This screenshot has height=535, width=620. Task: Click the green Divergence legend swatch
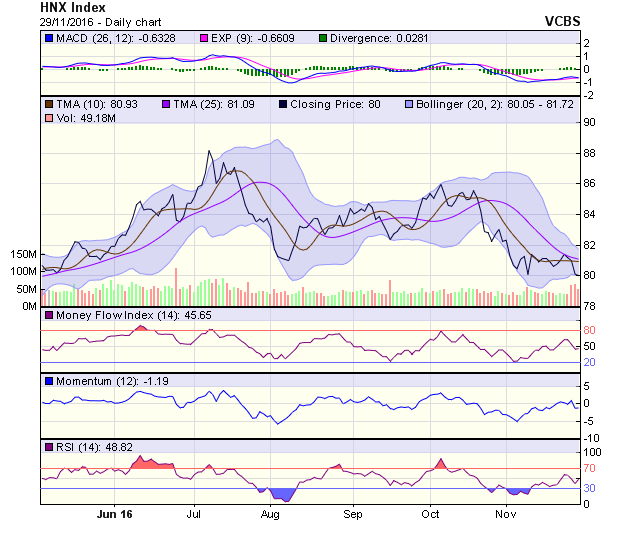(x=322, y=38)
